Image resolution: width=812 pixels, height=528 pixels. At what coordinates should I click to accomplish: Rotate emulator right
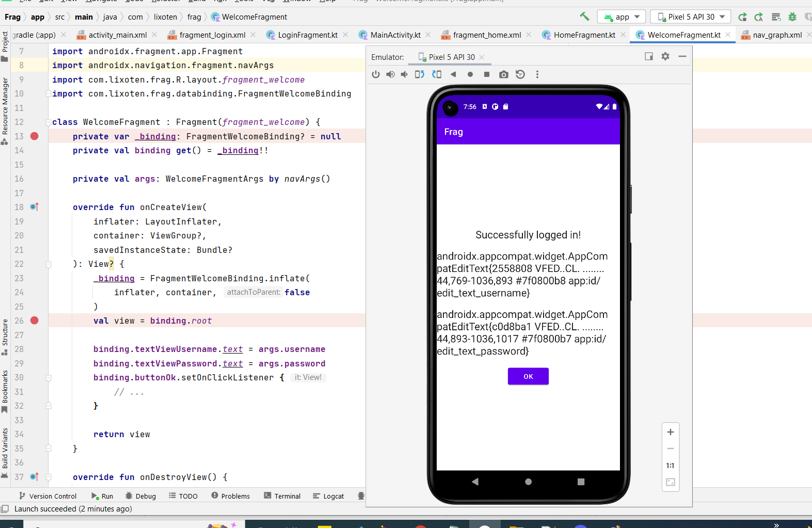(x=437, y=74)
